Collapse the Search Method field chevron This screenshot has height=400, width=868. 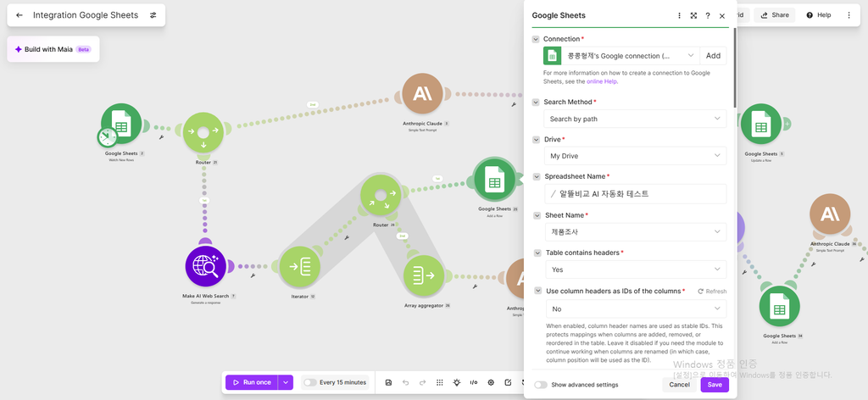[536, 103]
